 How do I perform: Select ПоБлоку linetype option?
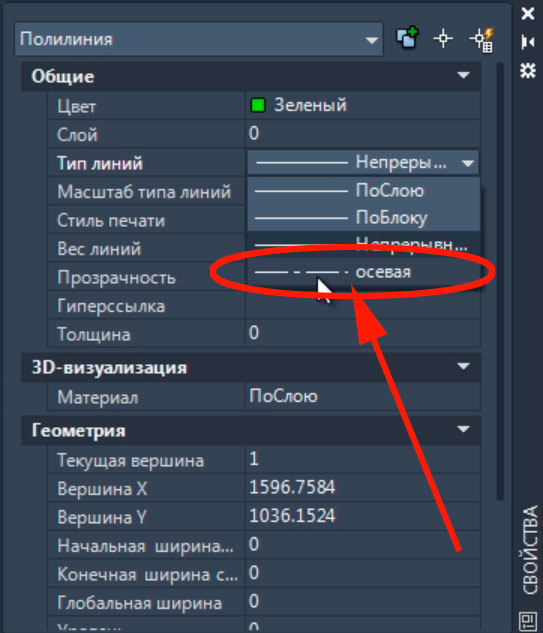point(363,218)
